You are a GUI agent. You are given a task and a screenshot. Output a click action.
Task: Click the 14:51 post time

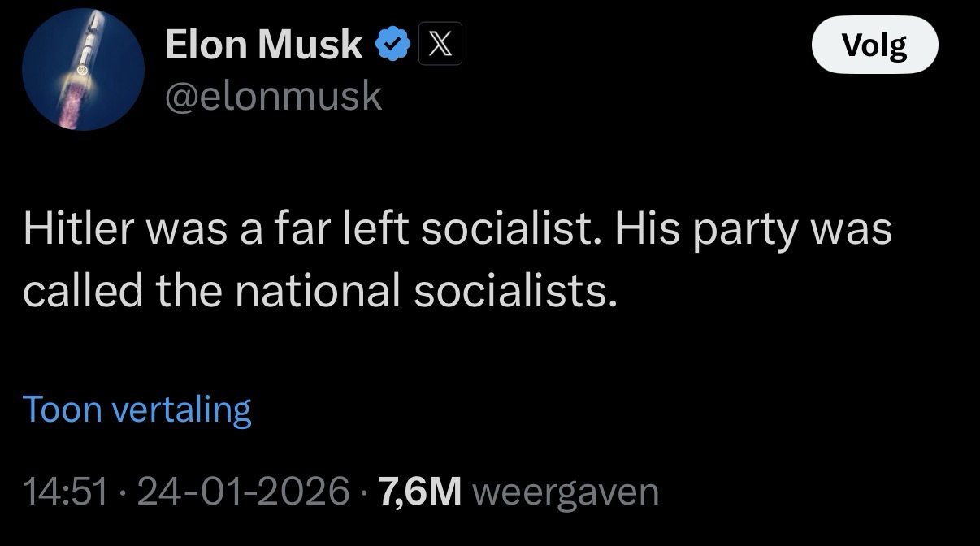click(x=65, y=492)
